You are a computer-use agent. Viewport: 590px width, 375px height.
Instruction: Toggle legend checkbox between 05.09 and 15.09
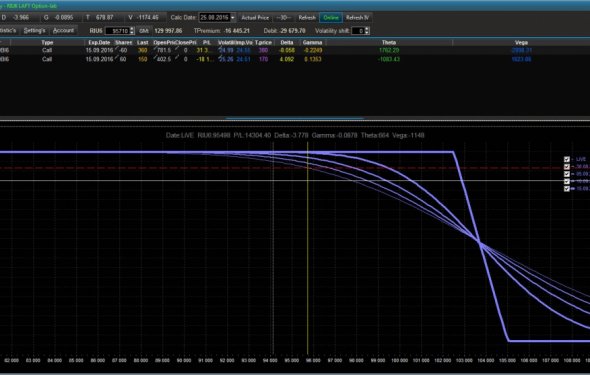coord(567,181)
